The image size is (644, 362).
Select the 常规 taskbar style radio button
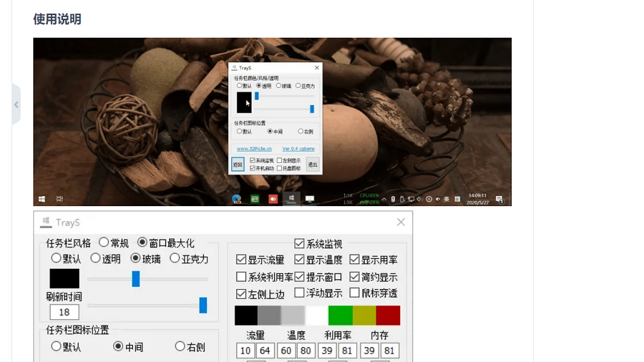coord(104,243)
